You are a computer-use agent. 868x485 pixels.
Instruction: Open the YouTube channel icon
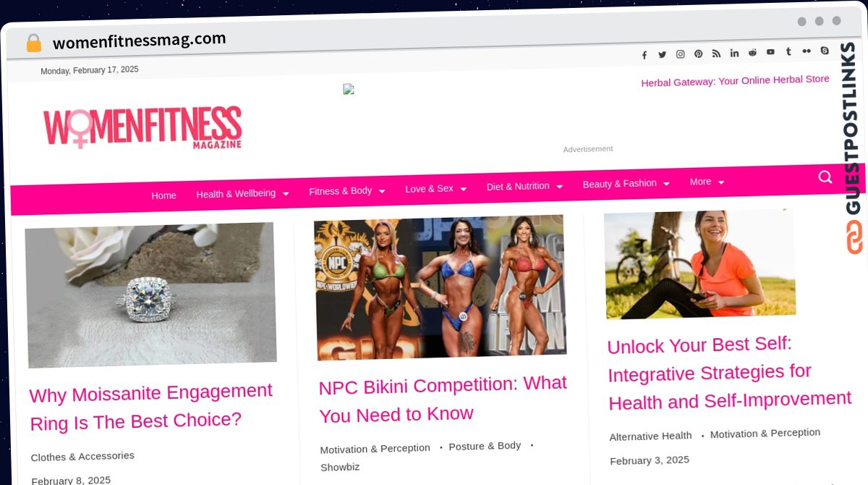pos(770,52)
